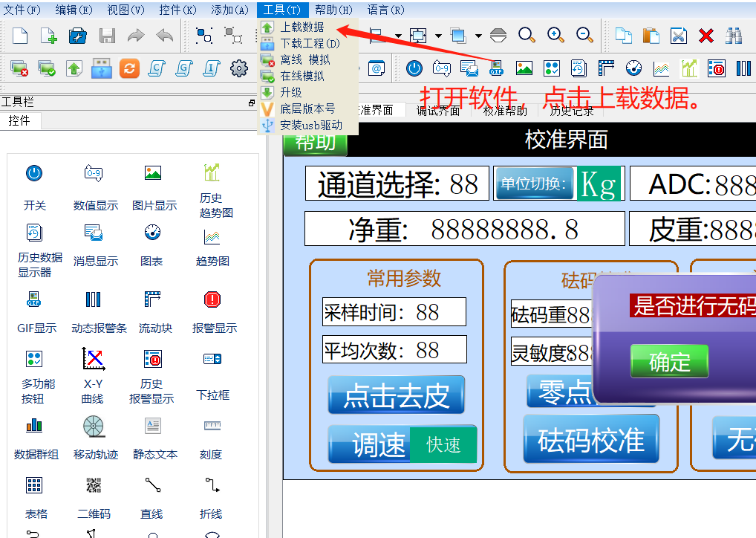Select the 二维码 QR code control
The width and height of the screenshot is (756, 538).
pyautogui.click(x=94, y=499)
